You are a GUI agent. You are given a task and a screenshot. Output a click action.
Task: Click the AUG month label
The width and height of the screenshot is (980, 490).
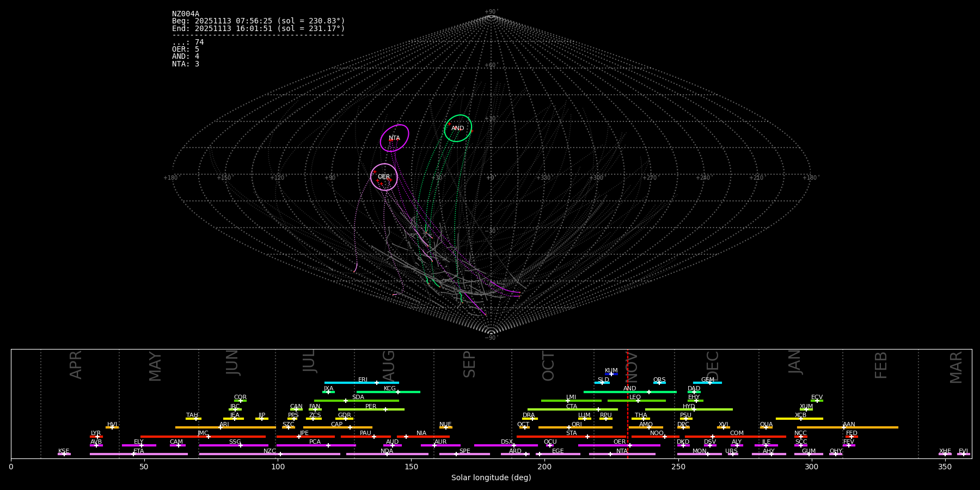point(389,365)
